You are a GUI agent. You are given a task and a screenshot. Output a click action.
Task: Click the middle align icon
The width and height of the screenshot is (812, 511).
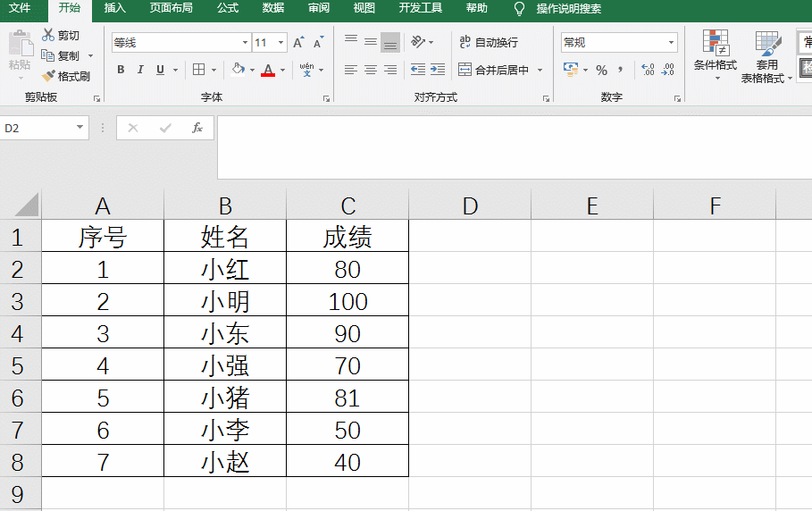[x=370, y=42]
